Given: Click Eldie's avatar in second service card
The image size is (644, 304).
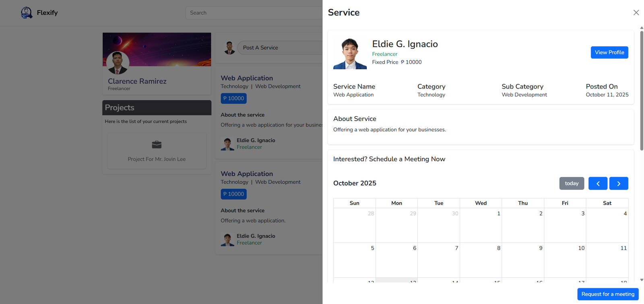Looking at the screenshot, I should (227, 240).
